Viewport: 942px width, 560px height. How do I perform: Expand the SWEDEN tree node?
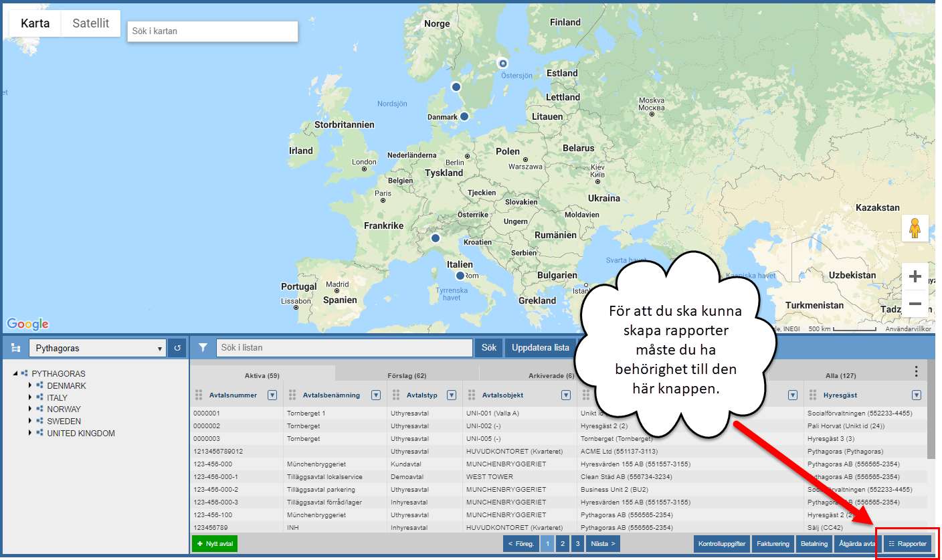[x=30, y=422]
